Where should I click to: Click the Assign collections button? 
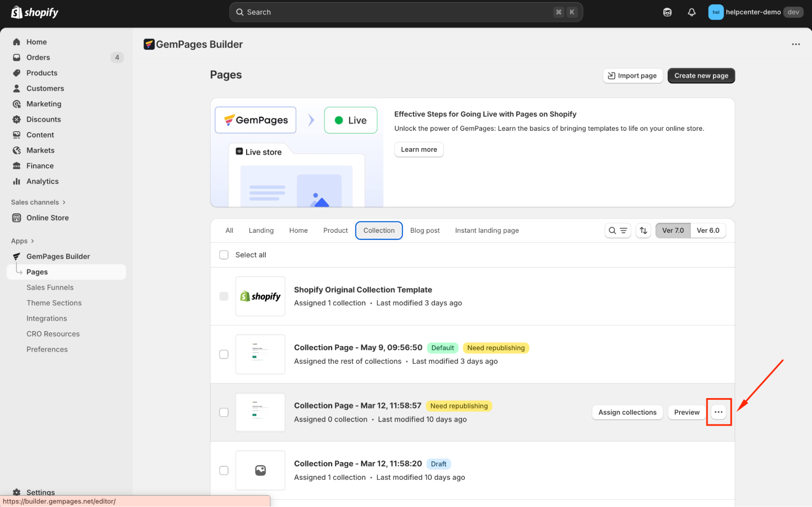tap(627, 412)
